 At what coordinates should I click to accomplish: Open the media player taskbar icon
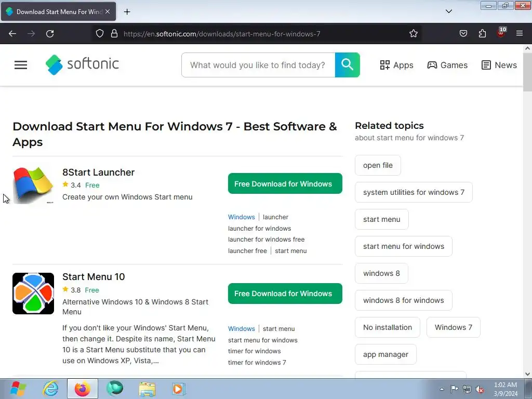click(x=178, y=389)
